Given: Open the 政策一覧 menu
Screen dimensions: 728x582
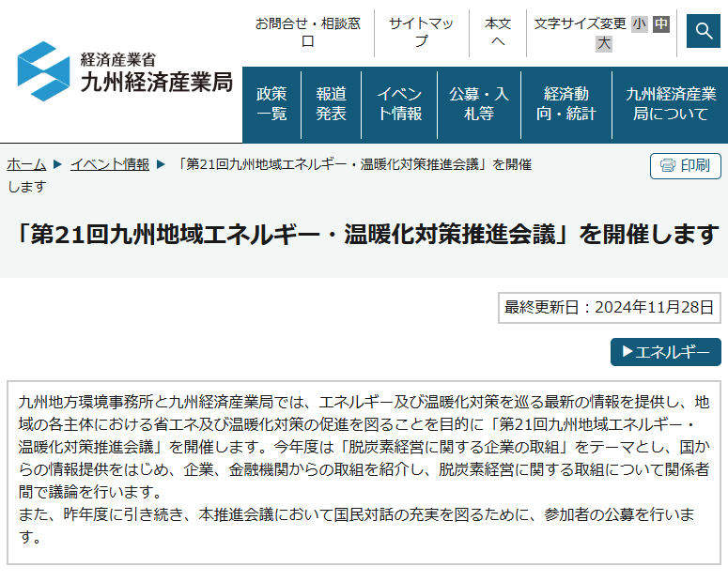Looking at the screenshot, I should tap(271, 104).
